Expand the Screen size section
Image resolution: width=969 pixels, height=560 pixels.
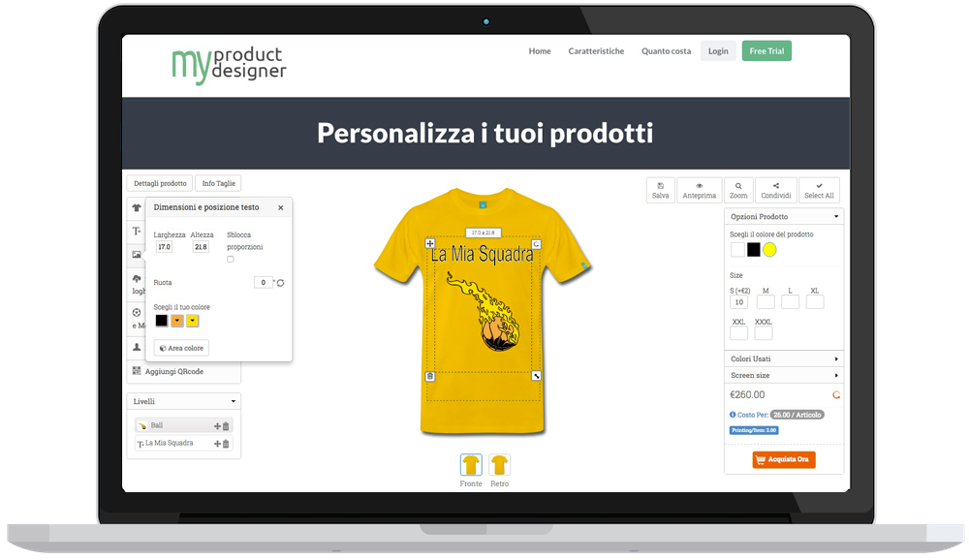point(784,375)
